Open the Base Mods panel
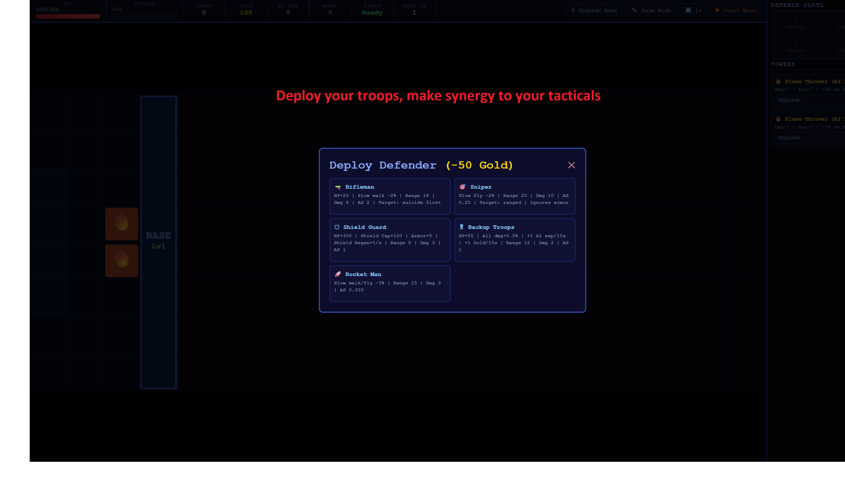The width and height of the screenshot is (845, 504). (651, 10)
